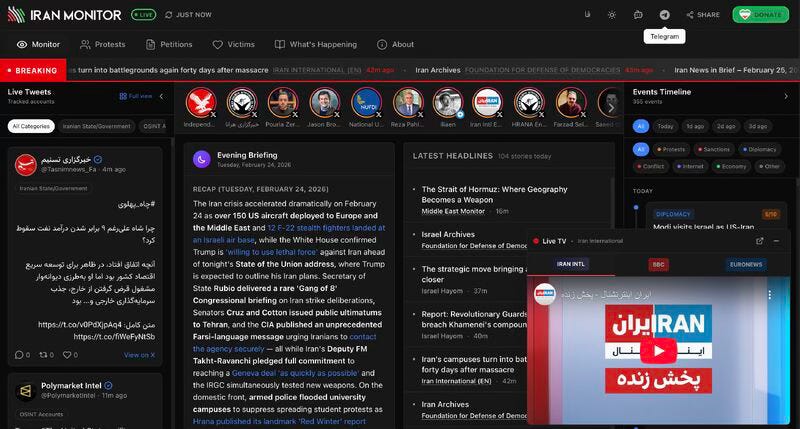Click the Breaking news label

point(33,70)
